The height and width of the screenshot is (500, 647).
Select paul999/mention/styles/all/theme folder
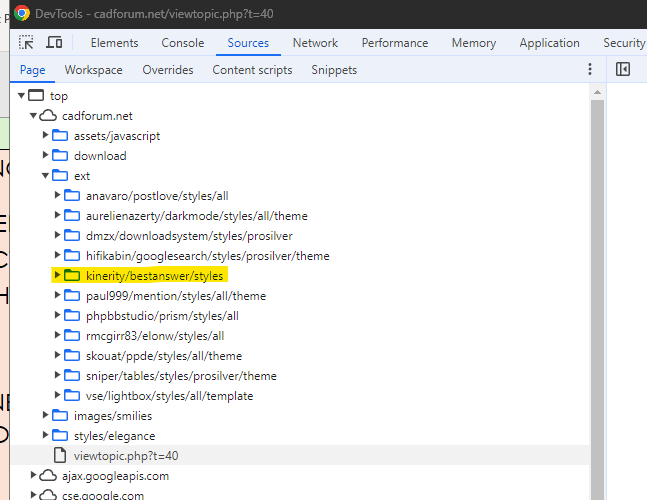176,296
